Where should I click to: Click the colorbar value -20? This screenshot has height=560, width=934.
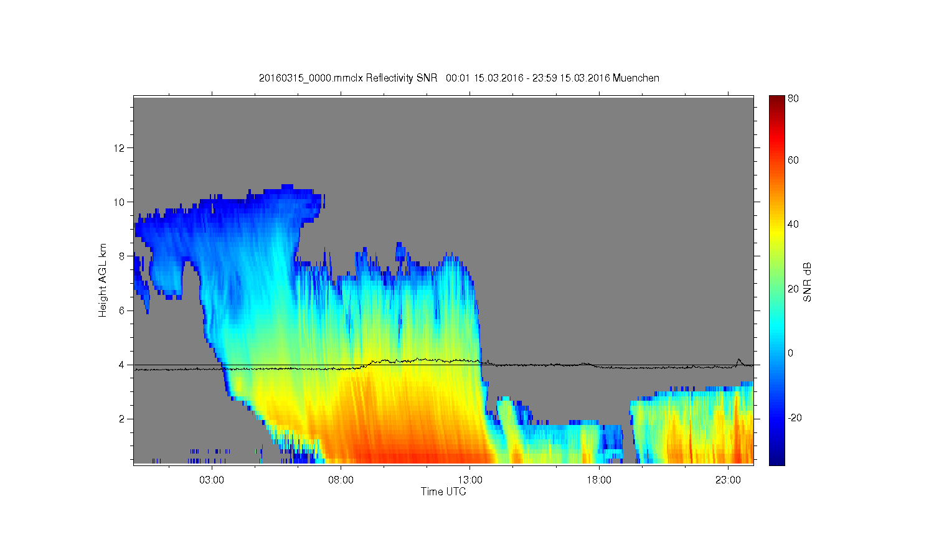click(x=795, y=418)
